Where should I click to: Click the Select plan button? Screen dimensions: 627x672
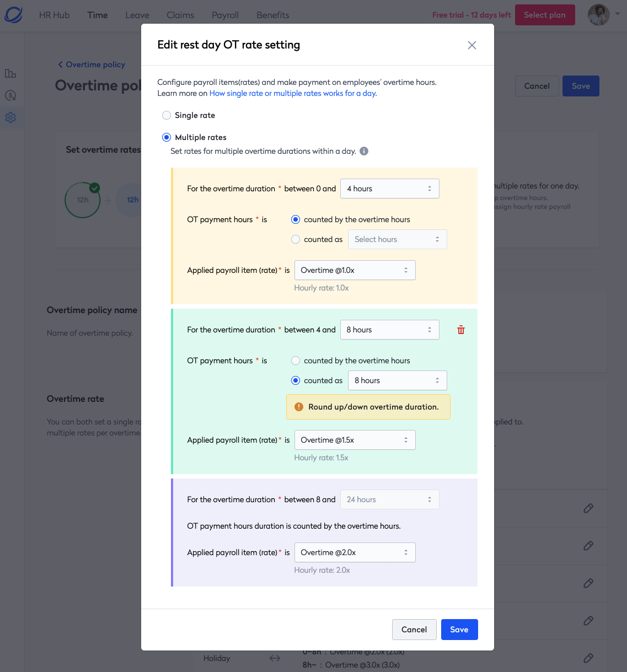545,15
